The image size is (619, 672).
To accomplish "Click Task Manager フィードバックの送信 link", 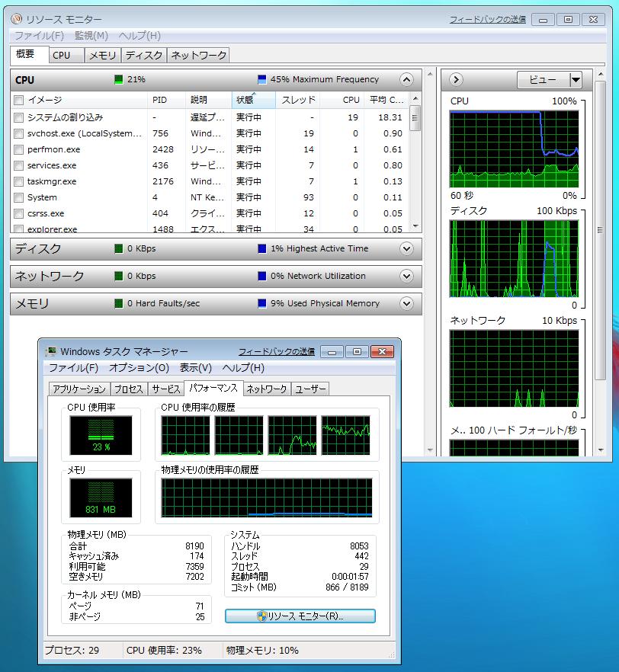I will pos(277,352).
